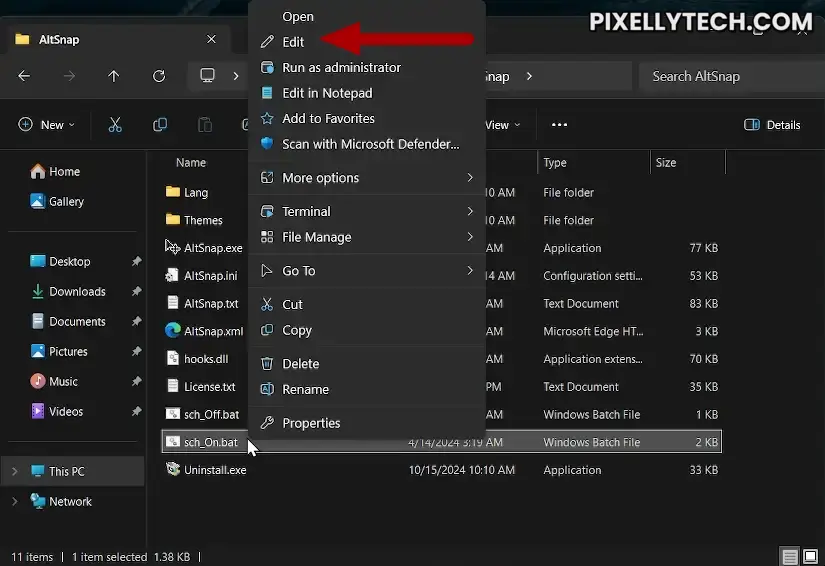
Task: Expand the Go To submenu
Action: (367, 271)
